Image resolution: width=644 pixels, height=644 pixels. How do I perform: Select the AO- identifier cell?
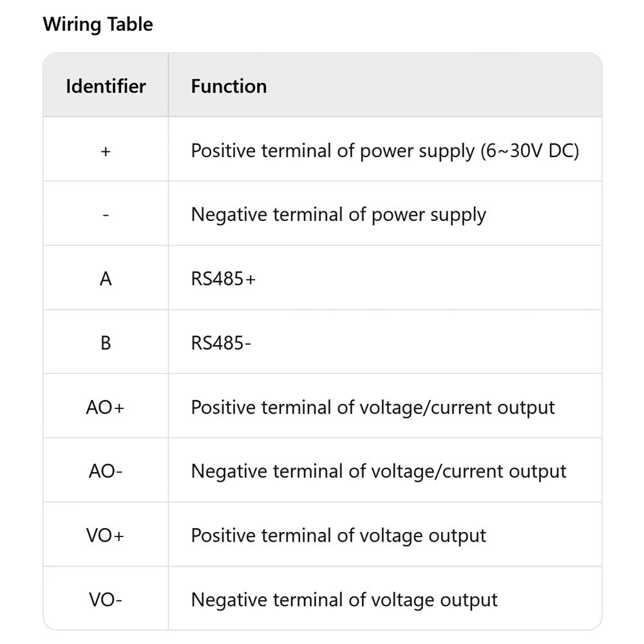106,471
